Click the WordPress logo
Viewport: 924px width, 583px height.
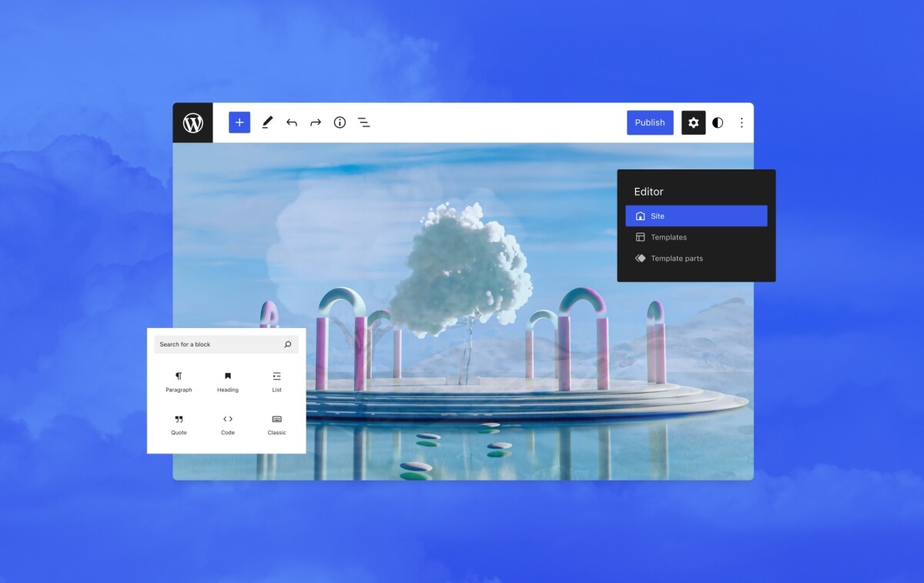(192, 122)
